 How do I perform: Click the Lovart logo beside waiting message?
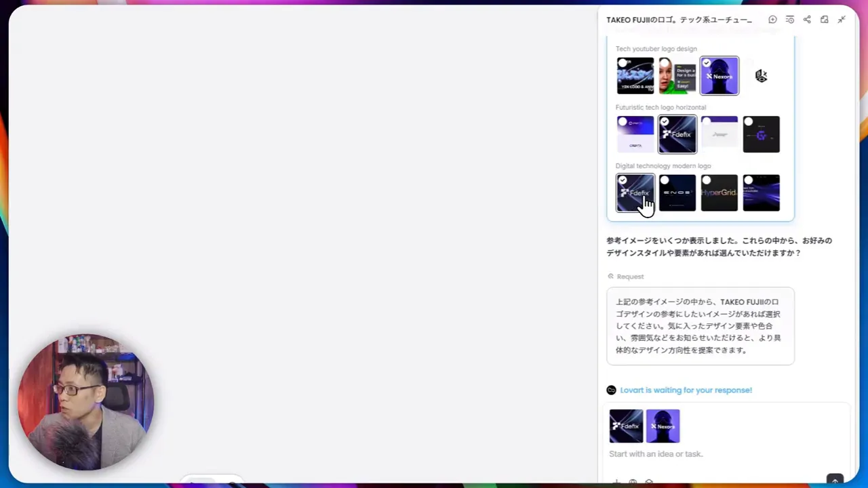[x=611, y=390]
